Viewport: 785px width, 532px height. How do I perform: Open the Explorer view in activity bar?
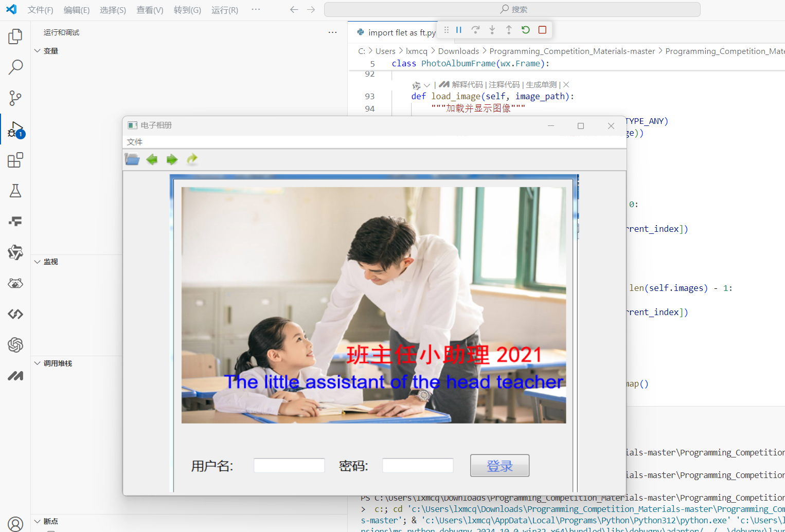pyautogui.click(x=15, y=36)
